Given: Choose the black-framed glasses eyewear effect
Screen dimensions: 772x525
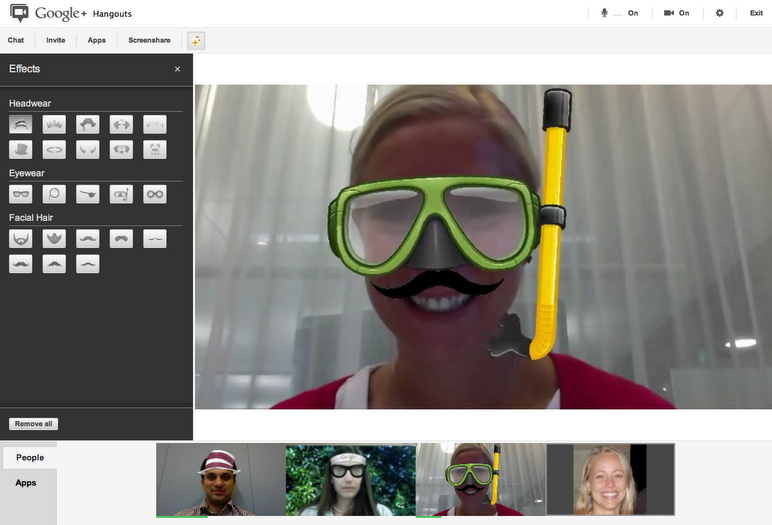Looking at the screenshot, I should 21,194.
